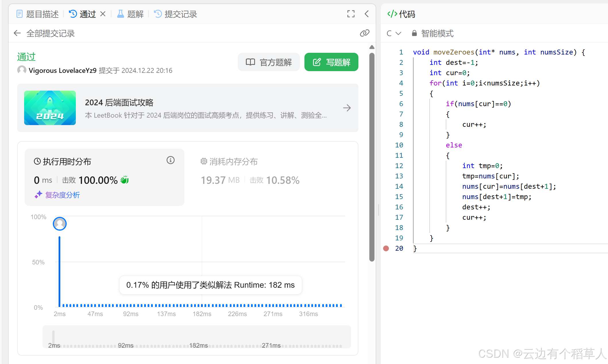Click the lock icon next to 智能模式
Screen dimensions: 608x364
click(414, 33)
